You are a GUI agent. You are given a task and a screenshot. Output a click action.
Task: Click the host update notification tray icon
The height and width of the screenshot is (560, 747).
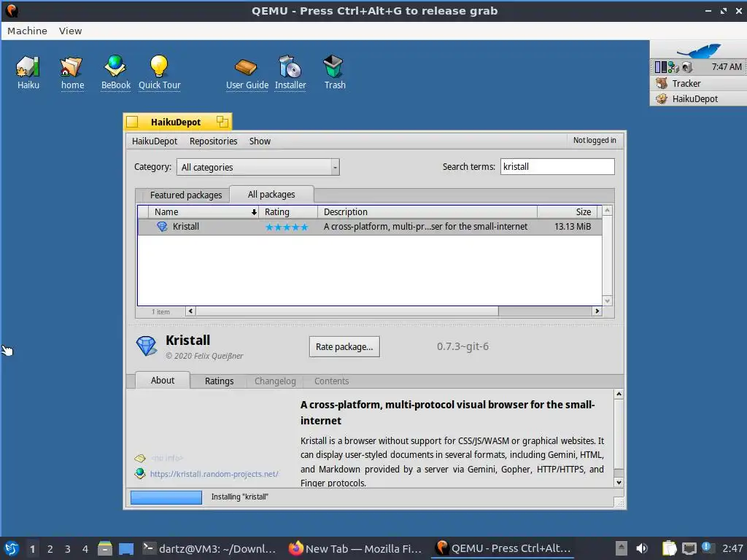[708, 548]
